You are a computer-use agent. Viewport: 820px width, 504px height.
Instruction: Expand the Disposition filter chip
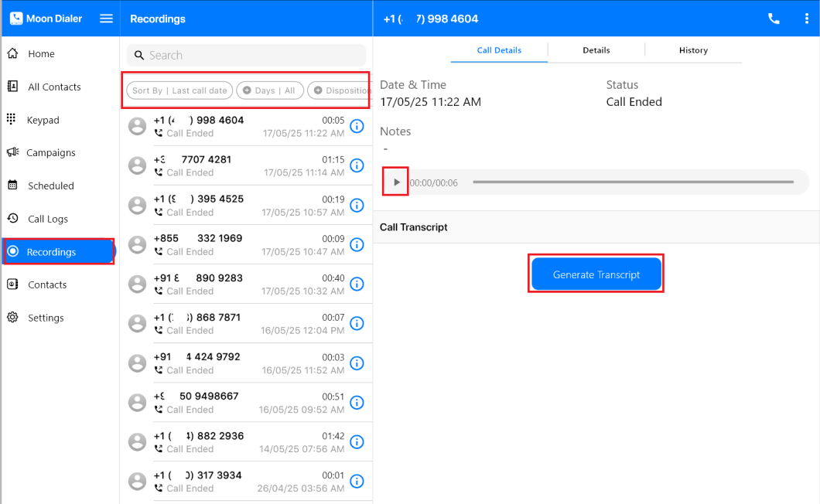[340, 90]
